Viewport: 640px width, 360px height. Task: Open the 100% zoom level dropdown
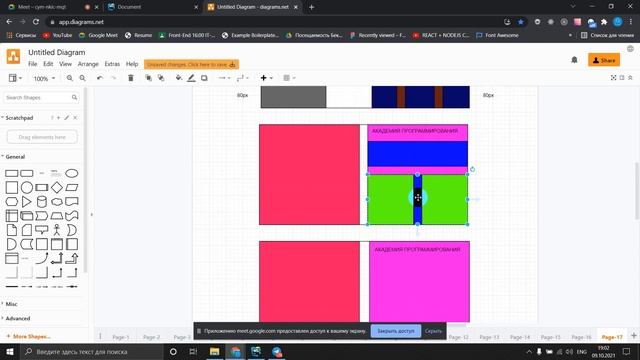point(44,78)
